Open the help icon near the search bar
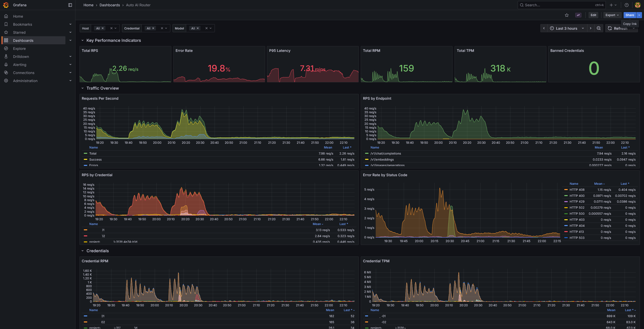This screenshot has width=644, height=329. pos(626,5)
